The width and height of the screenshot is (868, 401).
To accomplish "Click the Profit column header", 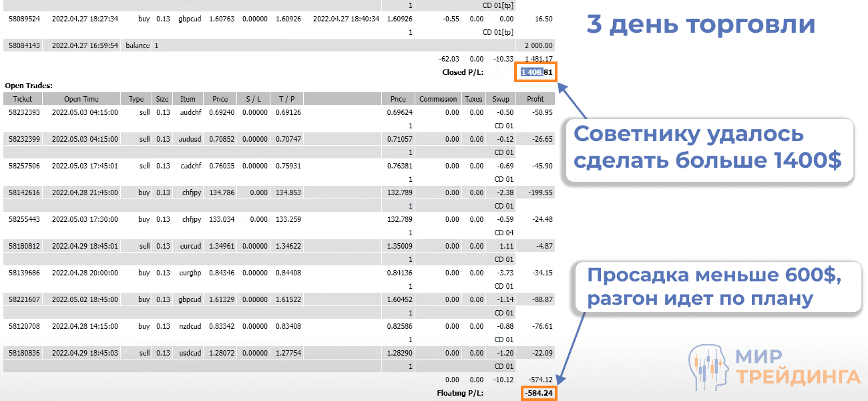I will pos(536,98).
